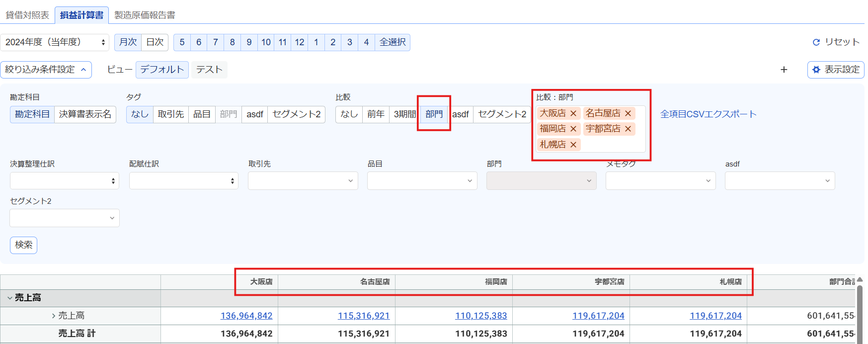
Task: Toggle month 12
Action: [300, 42]
